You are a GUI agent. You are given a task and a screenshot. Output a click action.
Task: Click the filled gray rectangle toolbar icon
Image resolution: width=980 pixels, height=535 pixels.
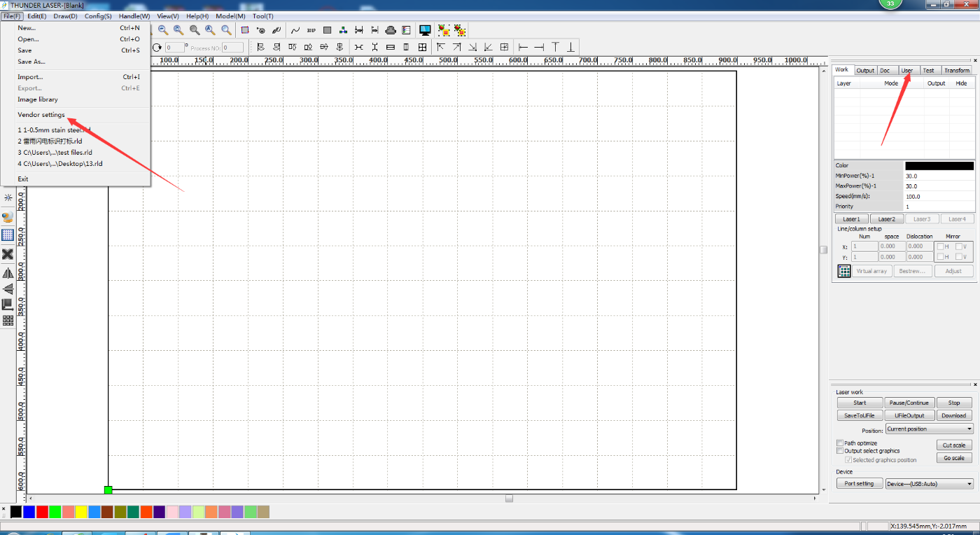(327, 30)
